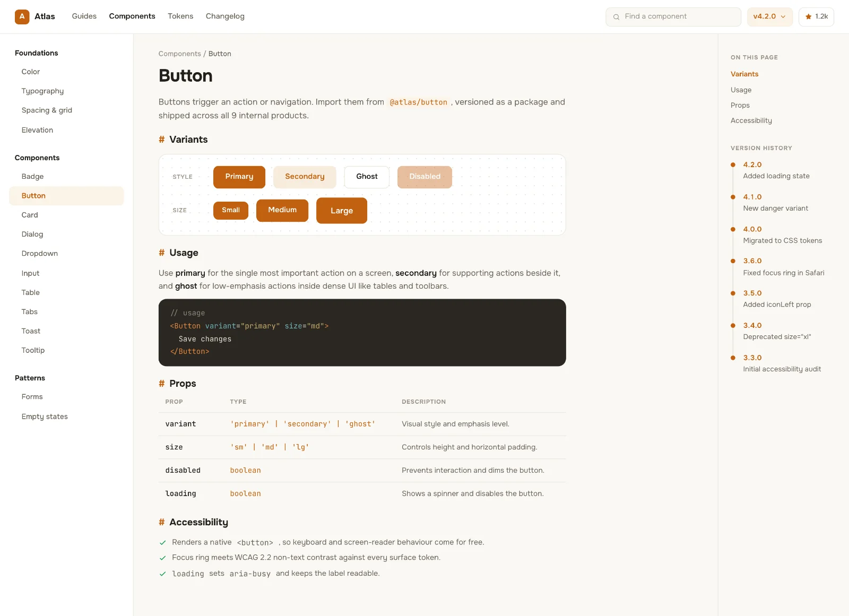Click the star icon beside 1.2k
This screenshot has width=849, height=616.
click(x=808, y=17)
